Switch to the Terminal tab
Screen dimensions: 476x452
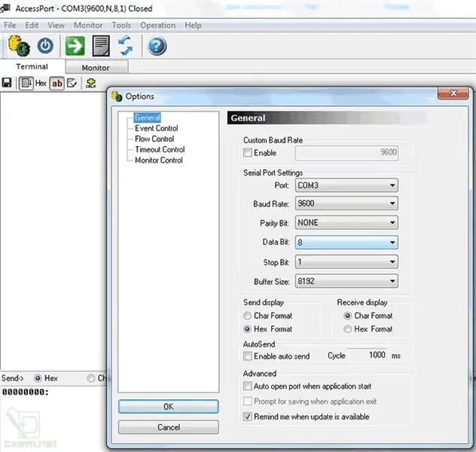(32, 66)
